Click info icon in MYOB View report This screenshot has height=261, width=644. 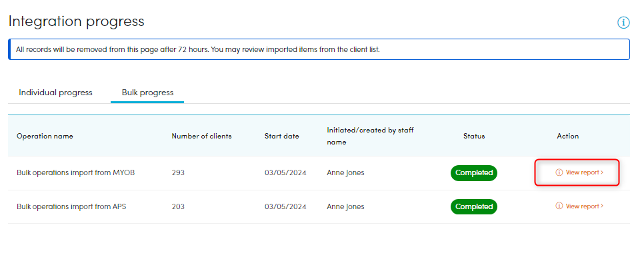[559, 172]
